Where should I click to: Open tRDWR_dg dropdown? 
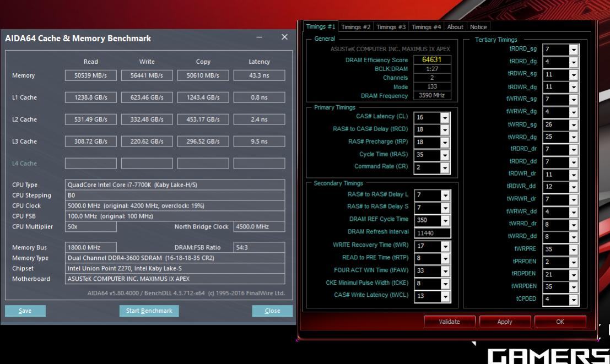click(574, 87)
